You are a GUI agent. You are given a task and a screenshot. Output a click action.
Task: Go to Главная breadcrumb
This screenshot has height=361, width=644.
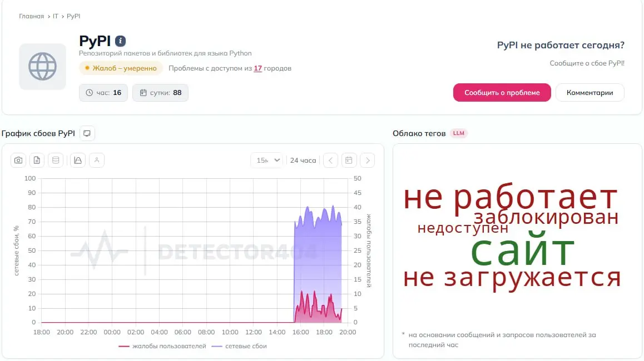[31, 17]
